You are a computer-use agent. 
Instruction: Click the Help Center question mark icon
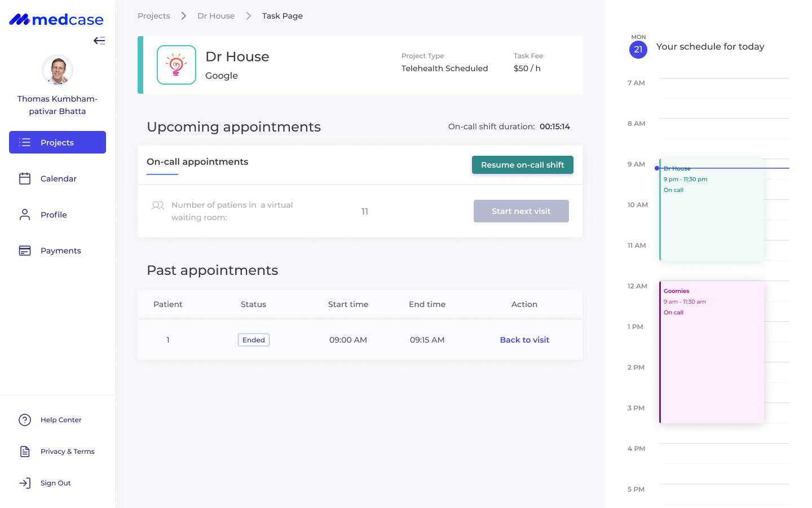[25, 420]
